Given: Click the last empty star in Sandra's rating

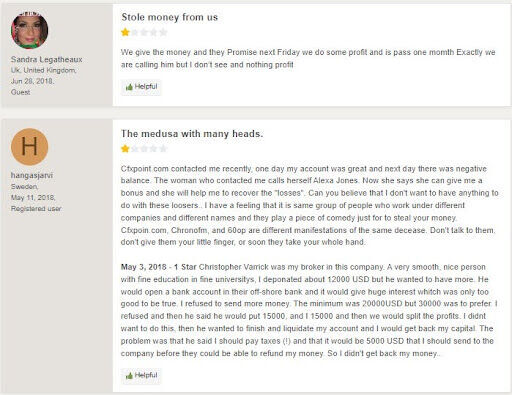Looking at the screenshot, I should point(163,32).
